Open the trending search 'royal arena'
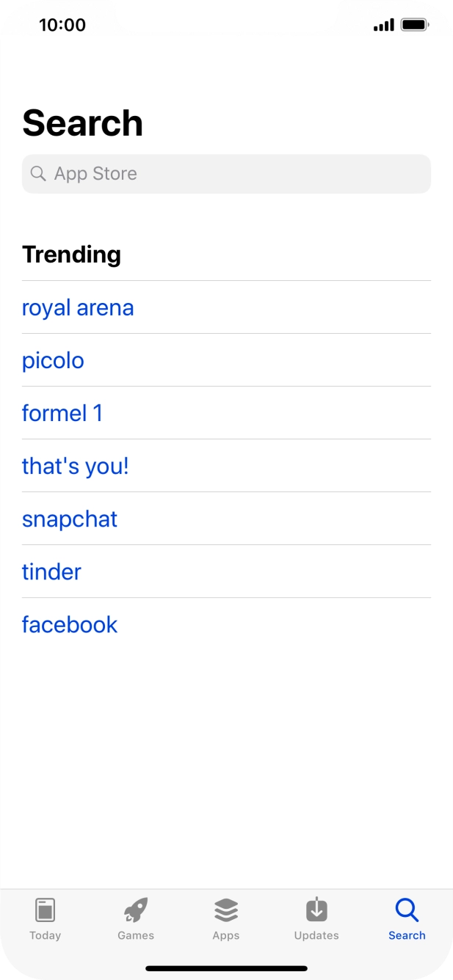Screen dimensions: 453x980 pyautogui.click(x=78, y=307)
